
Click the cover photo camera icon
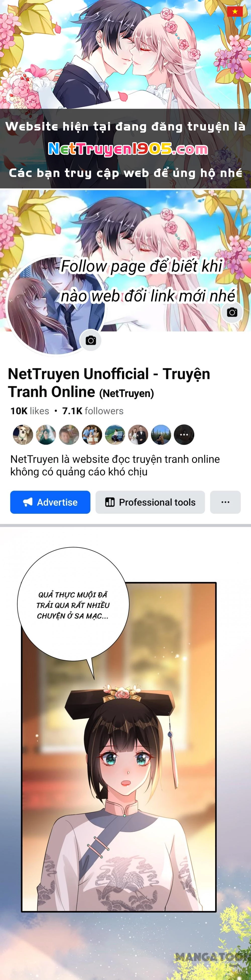click(232, 312)
